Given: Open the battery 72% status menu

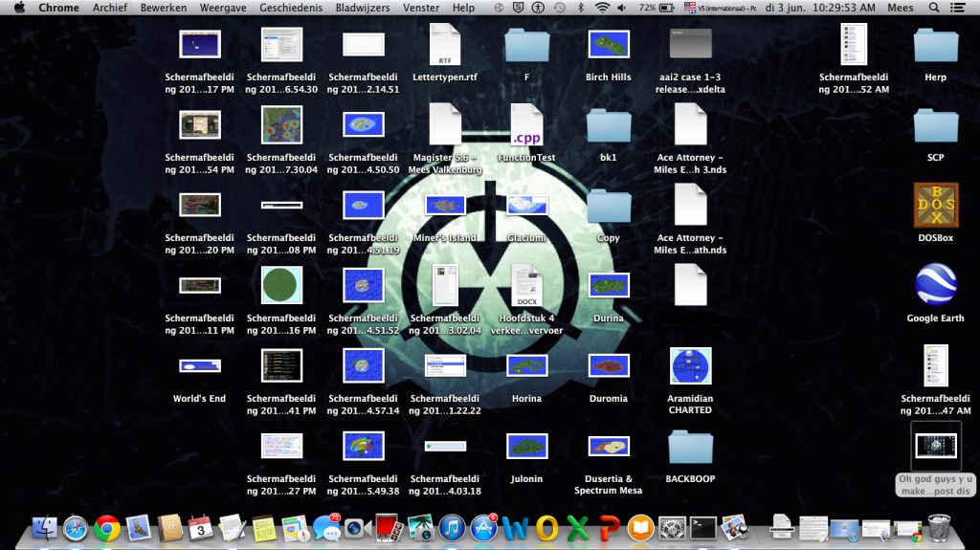Looking at the screenshot, I should 657,8.
